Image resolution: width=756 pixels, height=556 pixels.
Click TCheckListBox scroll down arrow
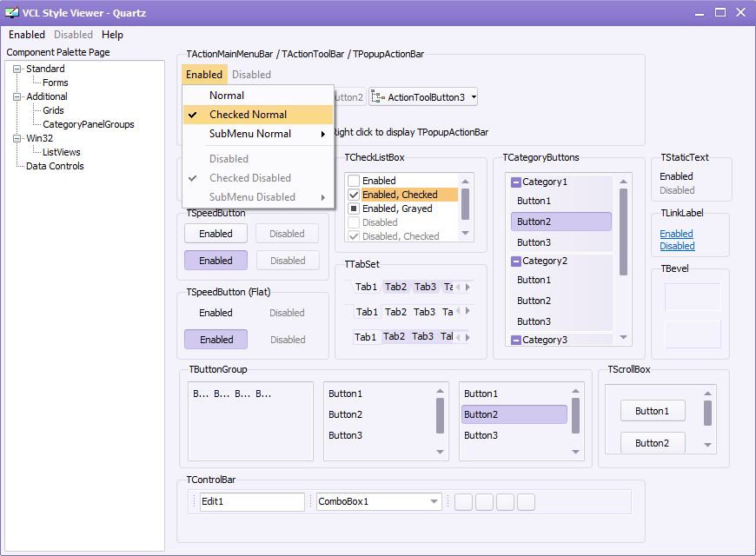[465, 233]
